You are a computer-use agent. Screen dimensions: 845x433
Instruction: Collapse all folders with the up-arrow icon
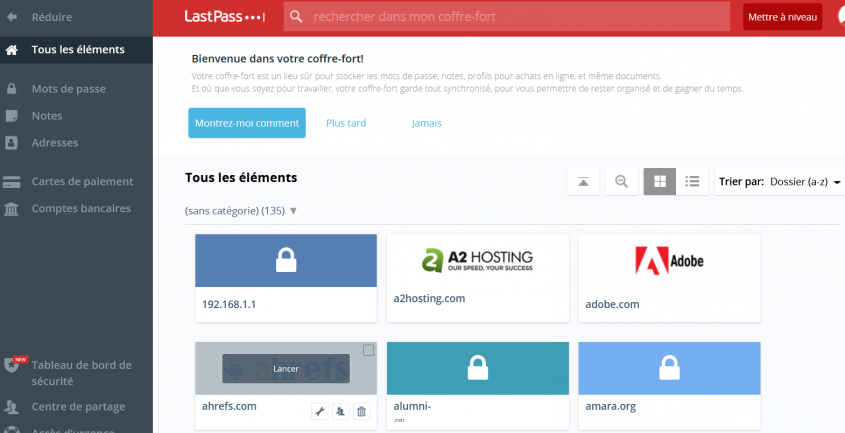pyautogui.click(x=583, y=182)
